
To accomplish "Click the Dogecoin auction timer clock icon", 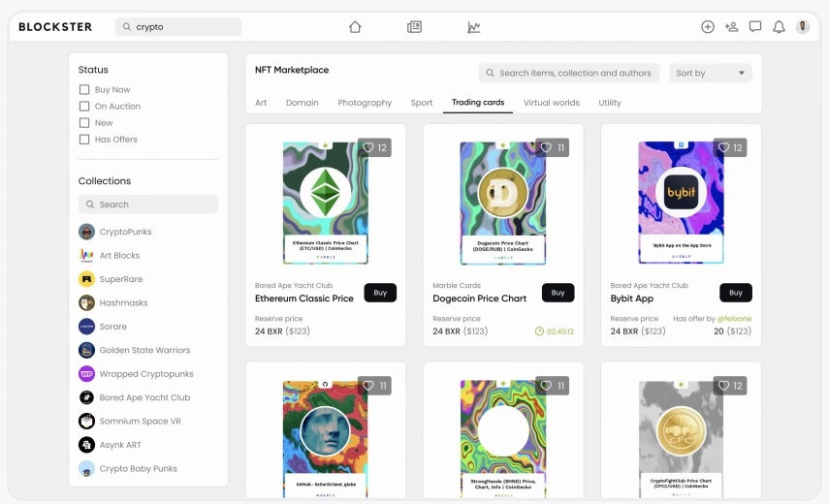I will (x=539, y=331).
